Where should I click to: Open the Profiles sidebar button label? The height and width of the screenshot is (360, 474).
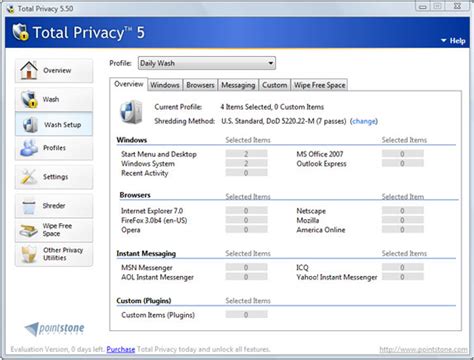(54, 148)
